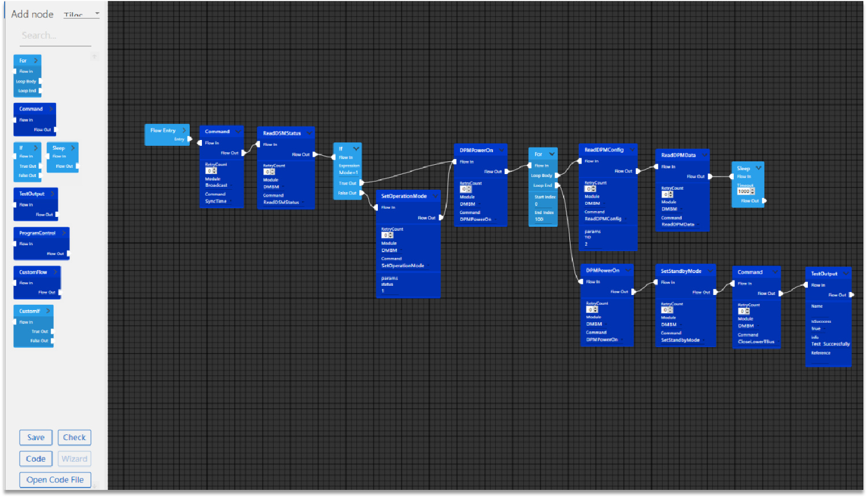Collapse the canvas Sleep node via header chevron
The height and width of the screenshot is (498, 868).
tap(758, 168)
